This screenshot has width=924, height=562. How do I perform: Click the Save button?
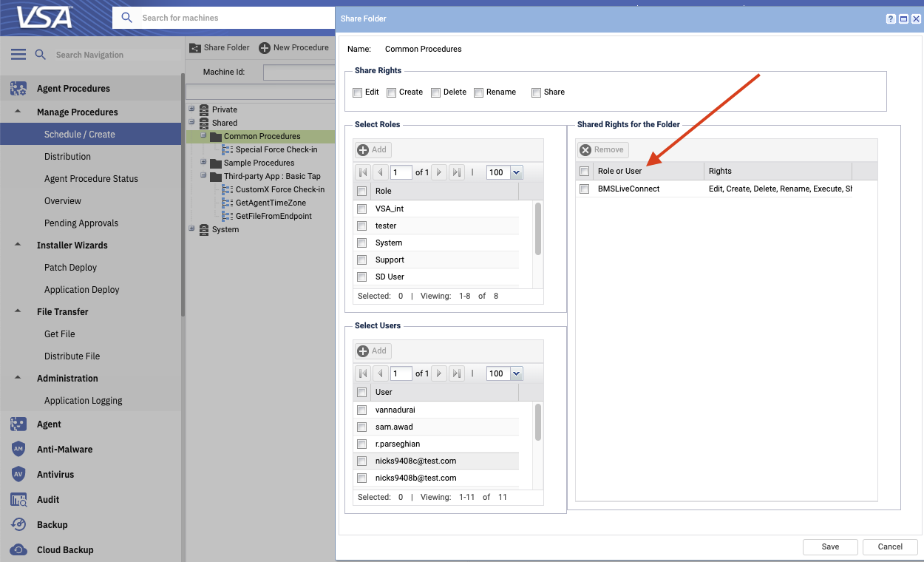point(830,546)
